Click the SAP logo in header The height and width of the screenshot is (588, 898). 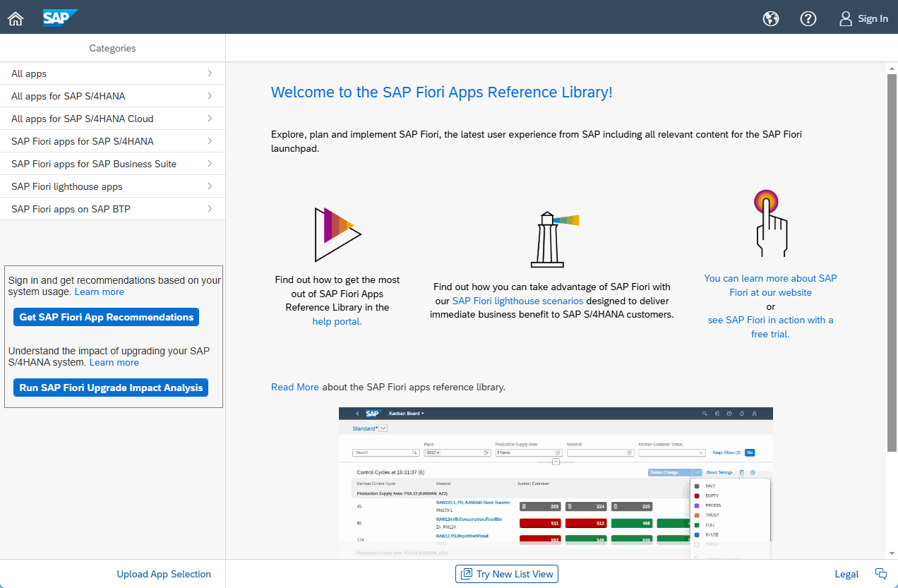tap(59, 18)
